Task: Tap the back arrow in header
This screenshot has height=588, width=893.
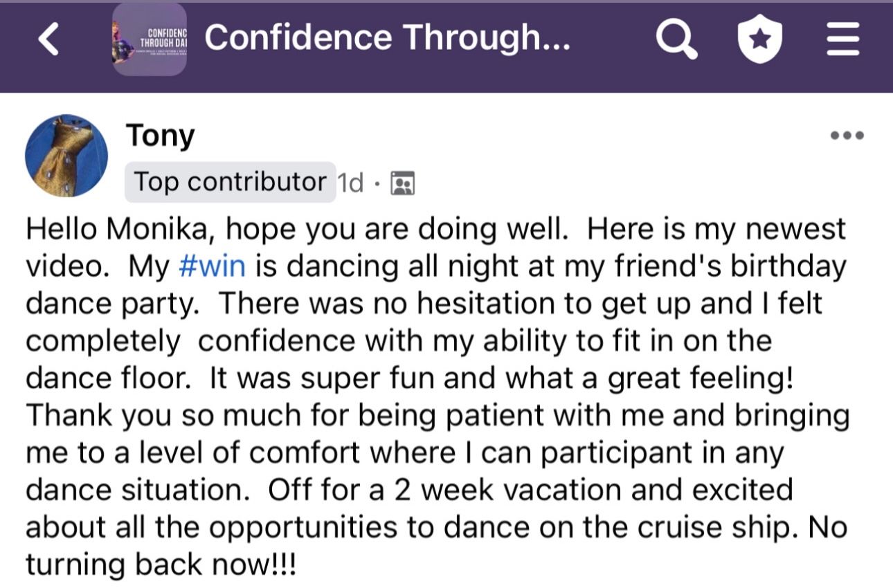Action: click(x=48, y=39)
